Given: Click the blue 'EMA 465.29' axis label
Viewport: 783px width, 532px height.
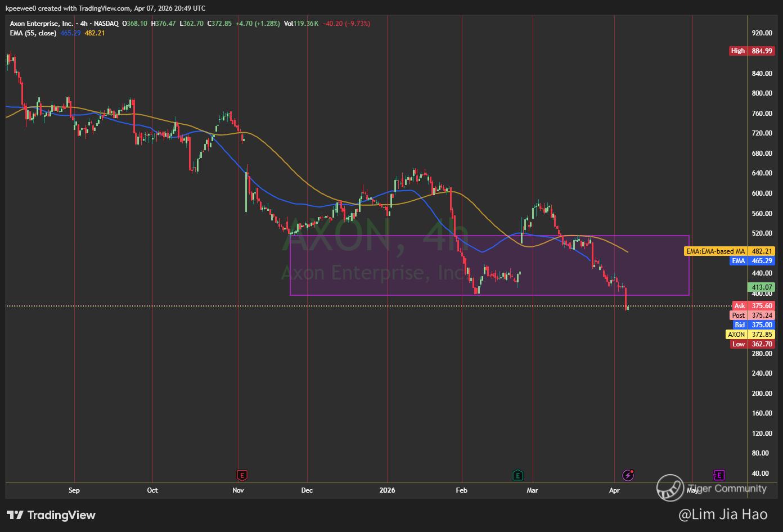Looking at the screenshot, I should click(752, 261).
